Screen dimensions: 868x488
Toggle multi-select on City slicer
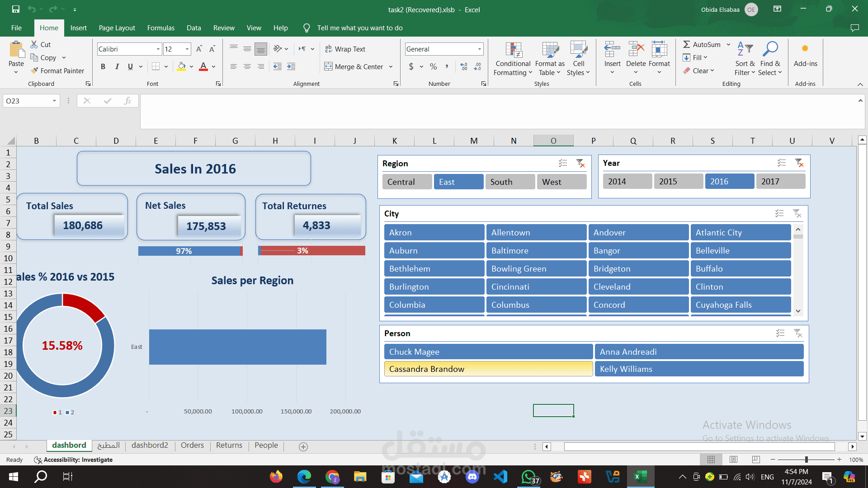(x=779, y=213)
